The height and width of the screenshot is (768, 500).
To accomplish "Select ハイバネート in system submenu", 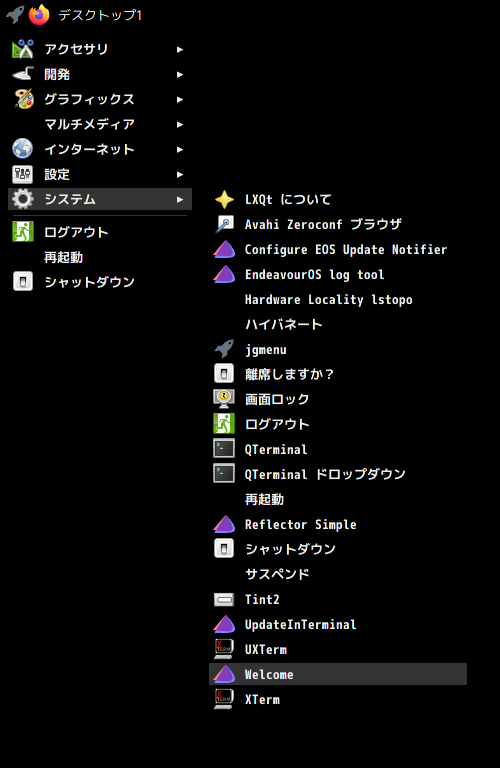I will tap(338, 325).
